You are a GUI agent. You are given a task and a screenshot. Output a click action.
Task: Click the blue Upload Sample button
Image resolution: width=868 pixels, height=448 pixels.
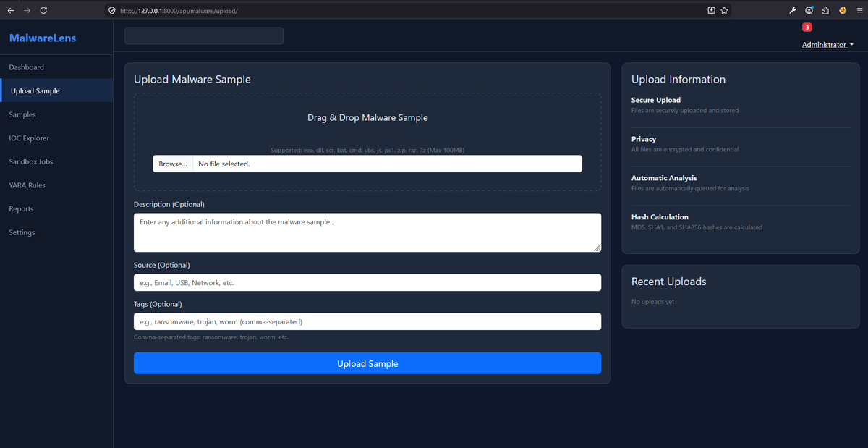coord(367,363)
